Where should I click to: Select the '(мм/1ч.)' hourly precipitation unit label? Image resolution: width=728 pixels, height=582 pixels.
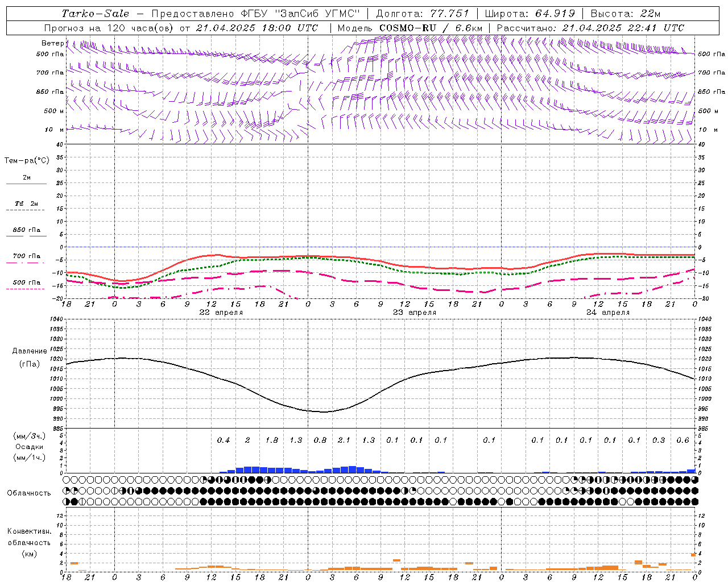[x=29, y=458]
